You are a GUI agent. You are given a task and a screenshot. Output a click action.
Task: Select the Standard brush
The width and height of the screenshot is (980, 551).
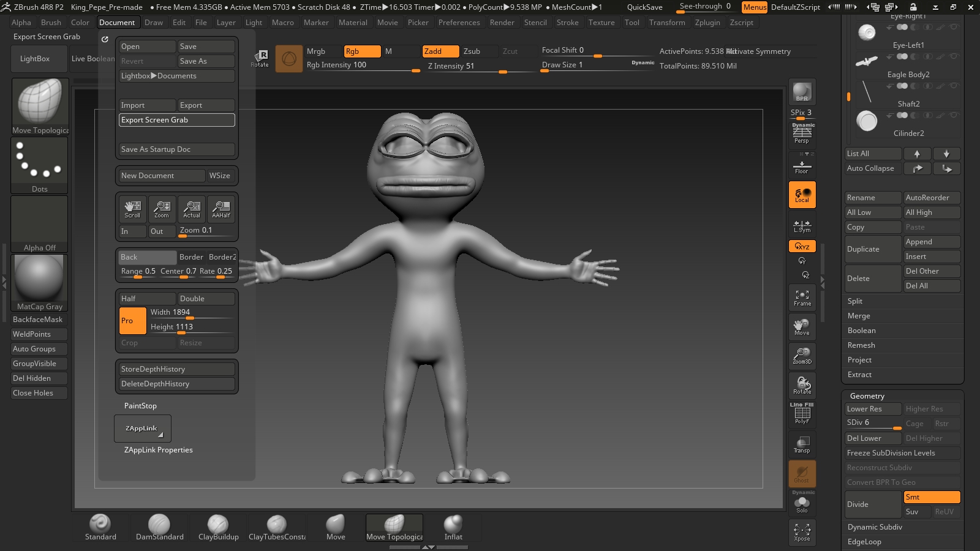[x=100, y=528]
